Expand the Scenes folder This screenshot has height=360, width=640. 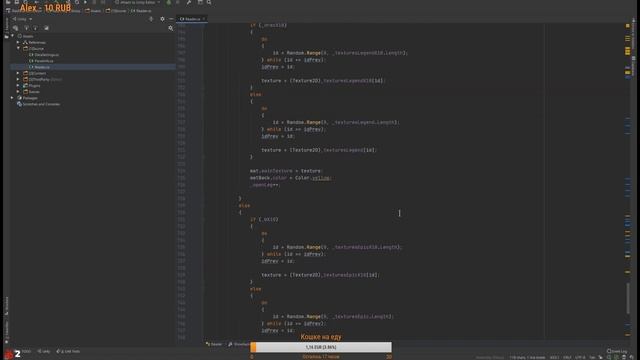pyautogui.click(x=18, y=91)
